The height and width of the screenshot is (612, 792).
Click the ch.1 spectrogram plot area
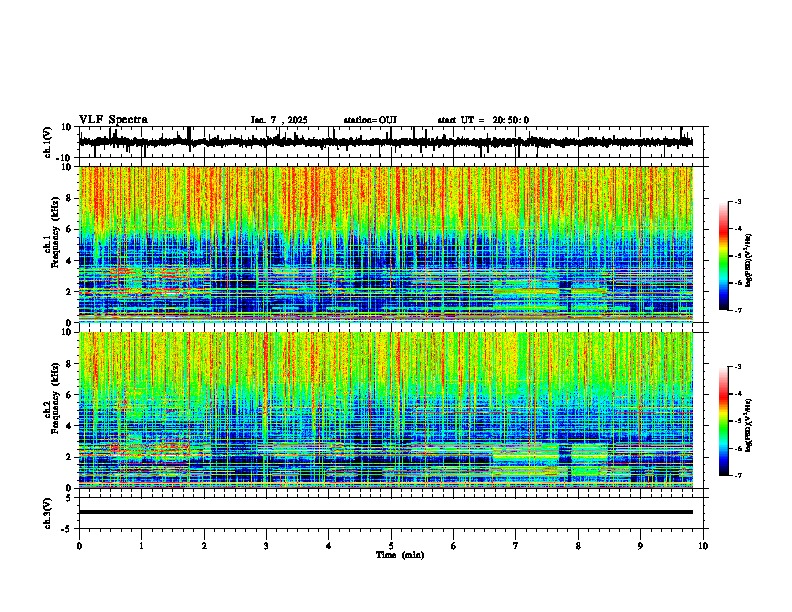click(x=386, y=244)
